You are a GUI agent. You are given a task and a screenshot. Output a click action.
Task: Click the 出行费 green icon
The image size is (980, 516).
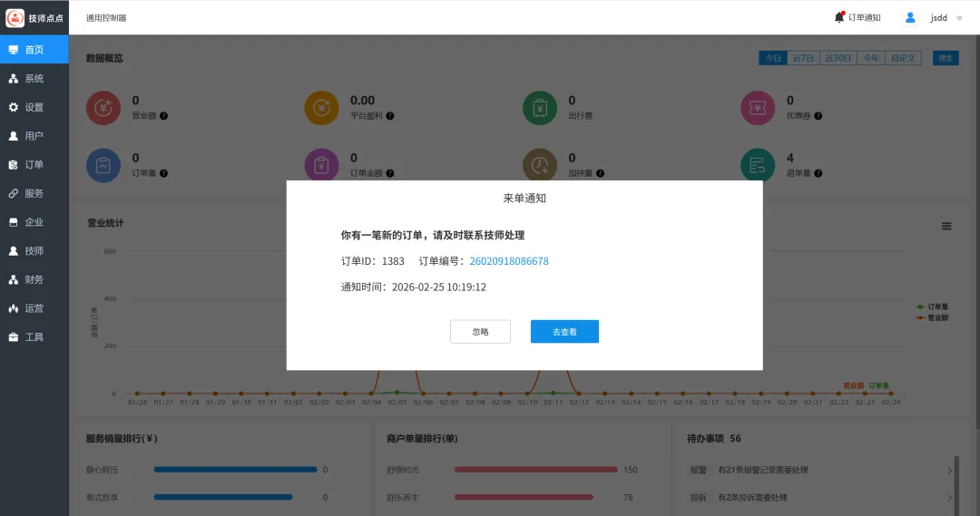click(x=540, y=108)
